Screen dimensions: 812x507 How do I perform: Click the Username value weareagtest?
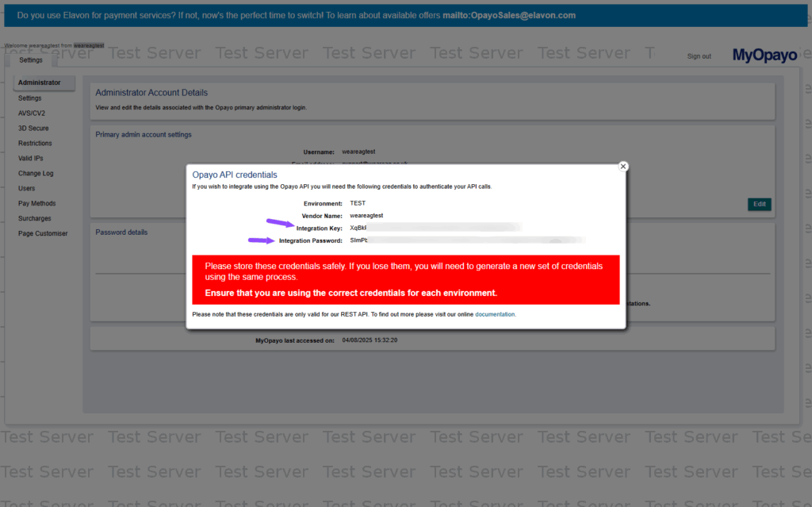click(358, 152)
